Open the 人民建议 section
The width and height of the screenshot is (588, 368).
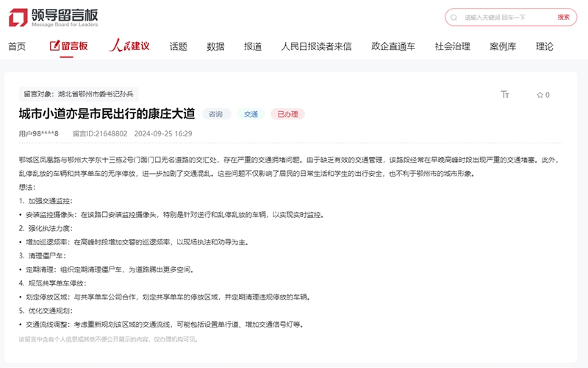point(129,46)
